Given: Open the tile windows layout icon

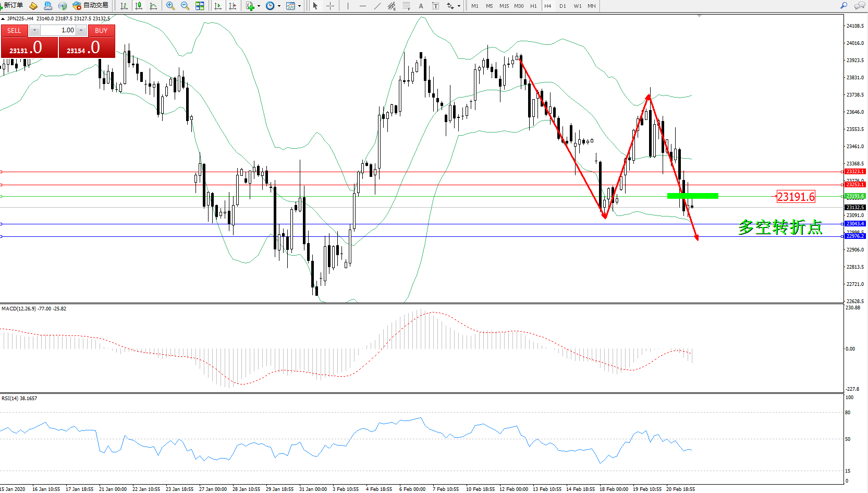Looking at the screenshot, I should (x=200, y=6).
